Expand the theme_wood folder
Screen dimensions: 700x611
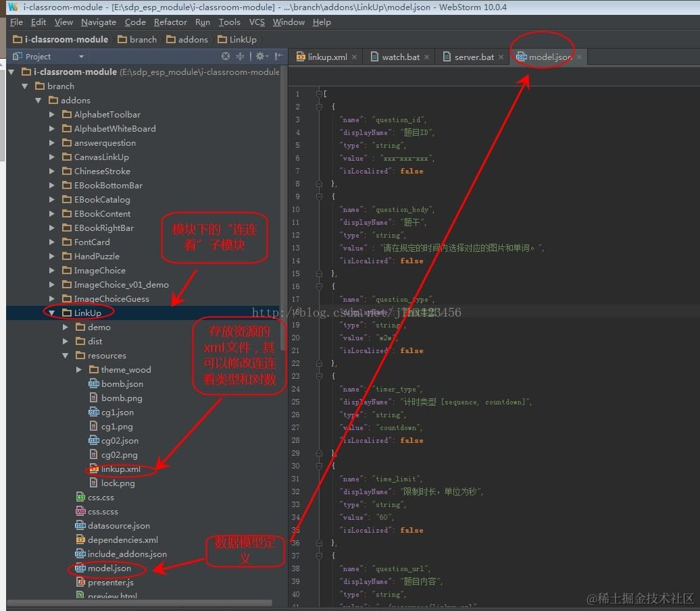click(x=79, y=370)
